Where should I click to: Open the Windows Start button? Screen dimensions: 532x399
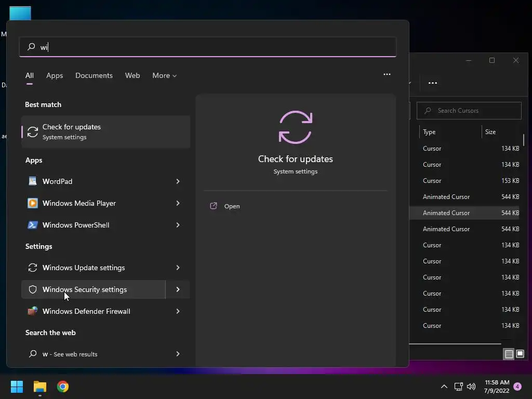click(17, 387)
